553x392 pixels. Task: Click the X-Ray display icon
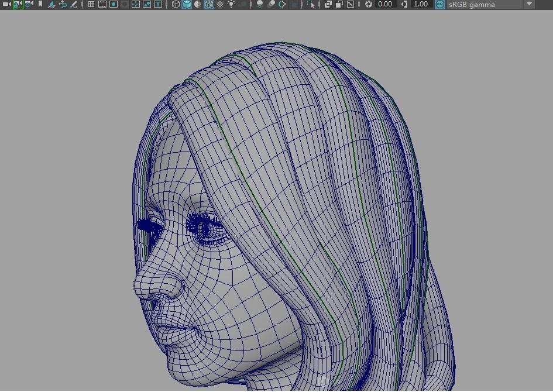[x=328, y=4]
